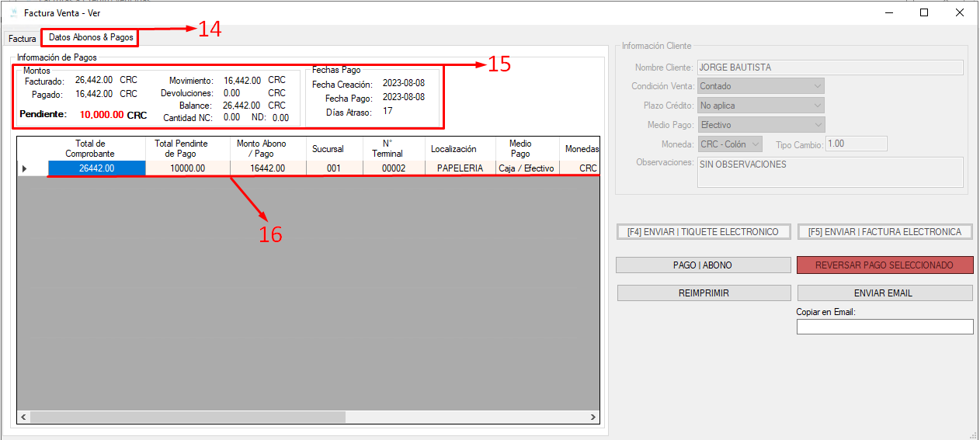Click the Sucursal column header
The height and width of the screenshot is (440, 980).
point(334,149)
